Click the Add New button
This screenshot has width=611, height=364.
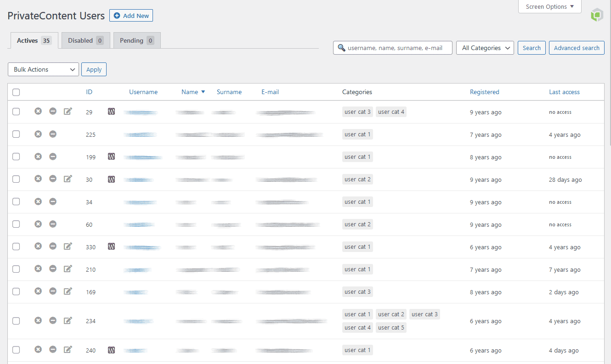pyautogui.click(x=131, y=16)
